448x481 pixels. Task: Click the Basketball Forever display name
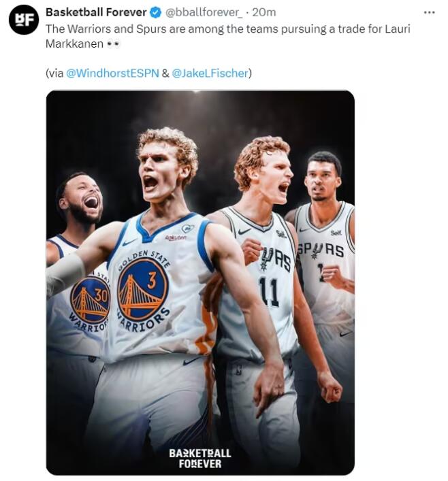95,12
